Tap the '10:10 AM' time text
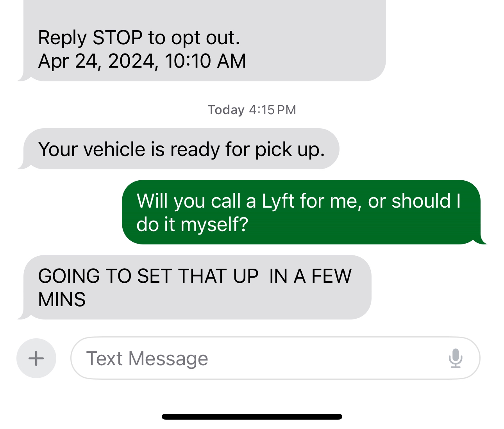 pyautogui.click(x=205, y=61)
